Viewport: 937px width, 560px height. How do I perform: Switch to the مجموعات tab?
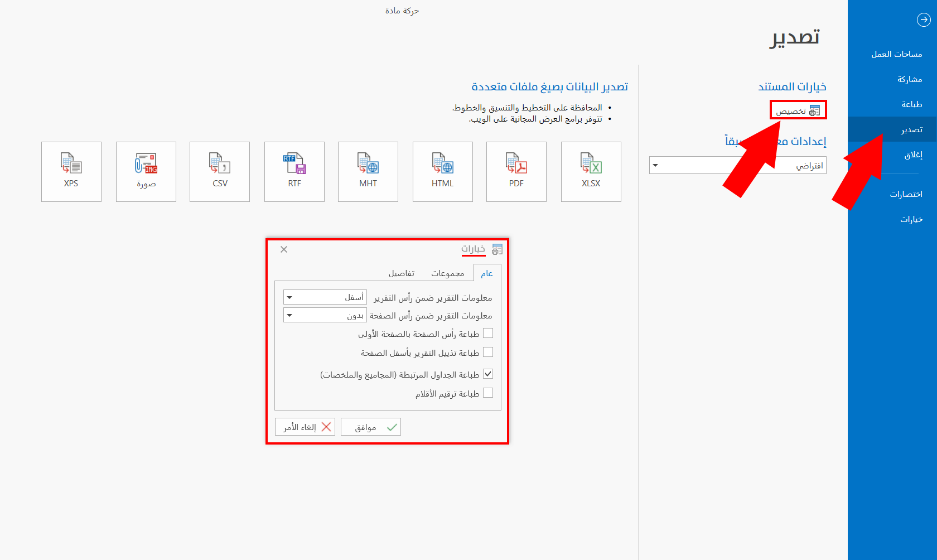point(447,273)
